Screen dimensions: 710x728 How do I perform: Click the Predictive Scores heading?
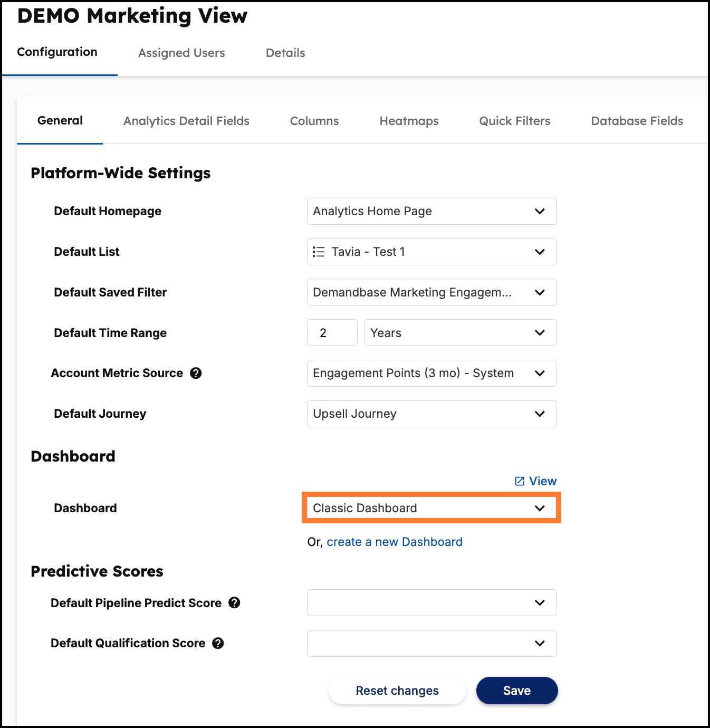pos(97,571)
